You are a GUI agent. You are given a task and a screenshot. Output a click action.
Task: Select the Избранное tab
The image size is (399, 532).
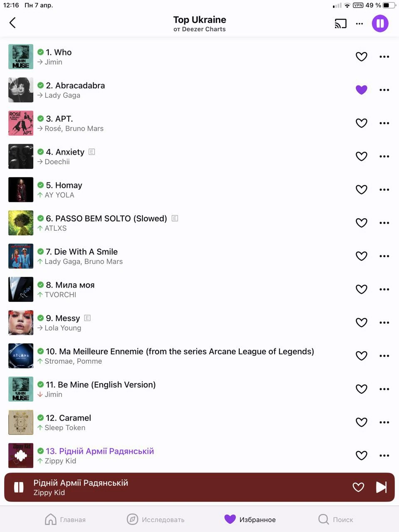[250, 520]
